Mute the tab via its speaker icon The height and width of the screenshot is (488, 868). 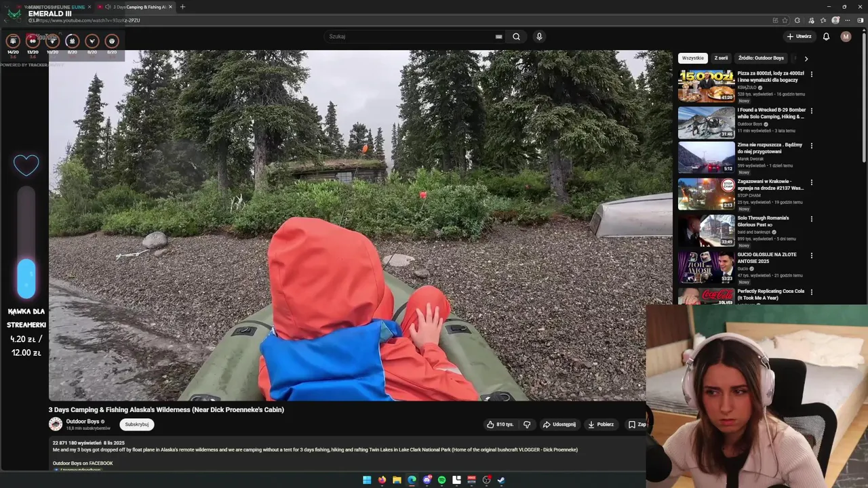[x=108, y=7]
